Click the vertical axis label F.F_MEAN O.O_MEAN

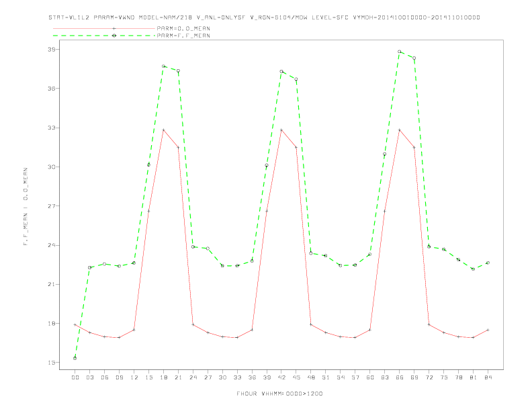(26, 207)
